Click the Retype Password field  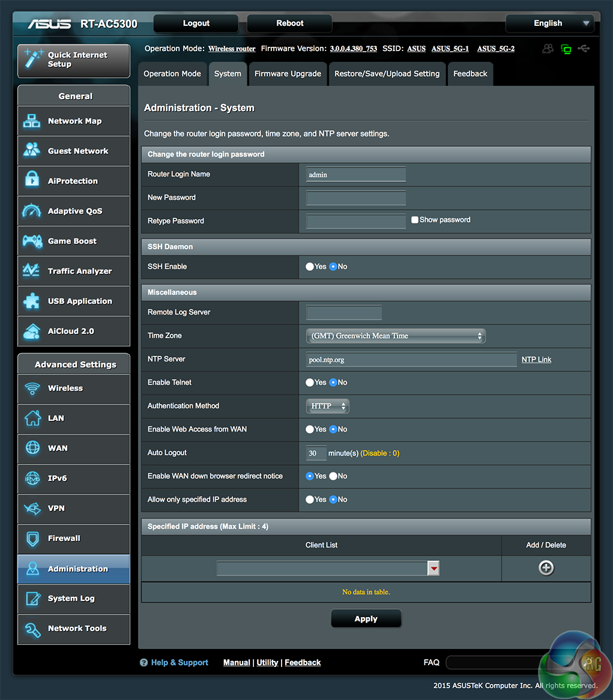coord(356,222)
